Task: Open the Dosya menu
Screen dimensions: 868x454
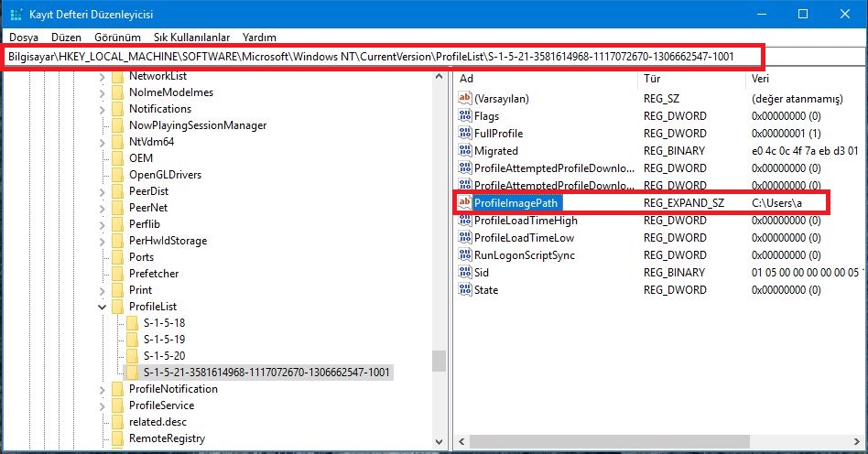Action: pyautogui.click(x=24, y=38)
